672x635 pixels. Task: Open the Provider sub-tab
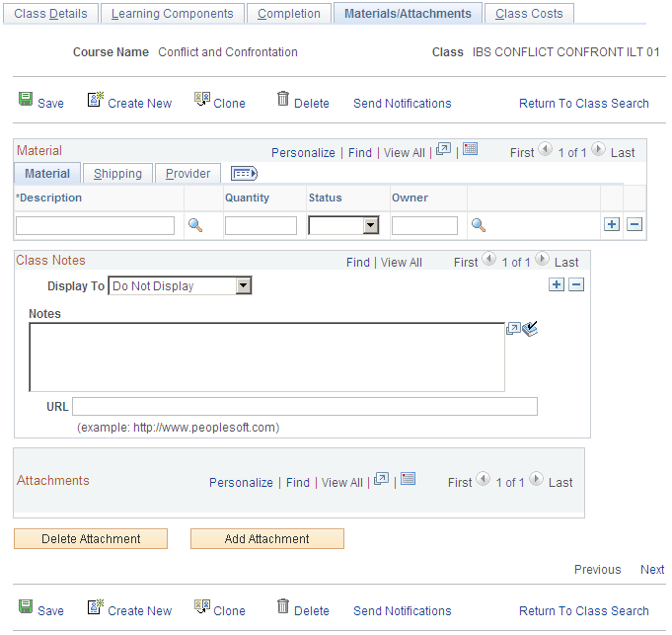coord(187,174)
